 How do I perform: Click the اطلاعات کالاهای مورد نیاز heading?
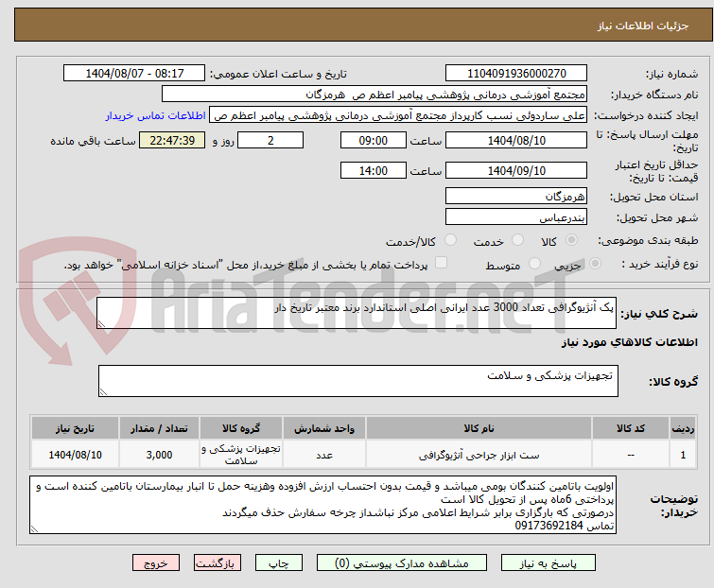pos(629,342)
